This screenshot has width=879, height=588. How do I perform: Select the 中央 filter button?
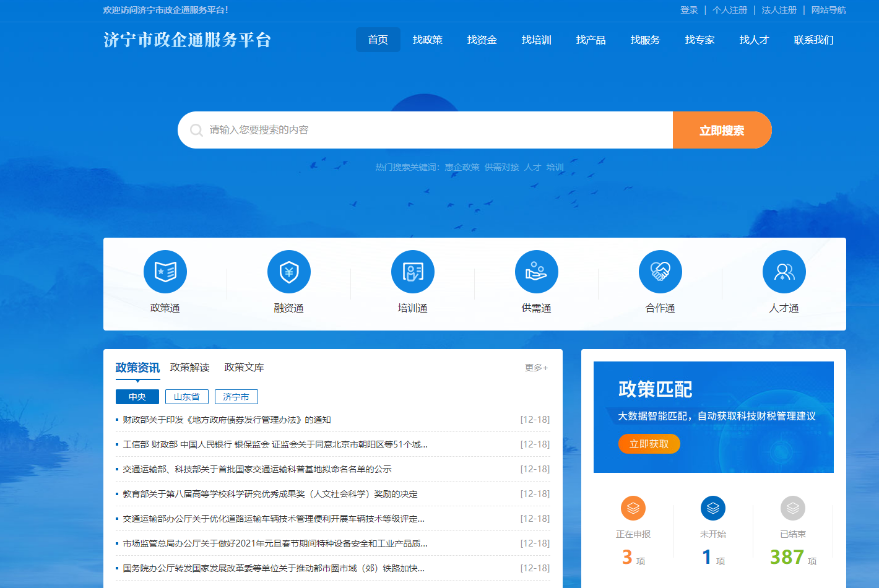[x=137, y=397]
